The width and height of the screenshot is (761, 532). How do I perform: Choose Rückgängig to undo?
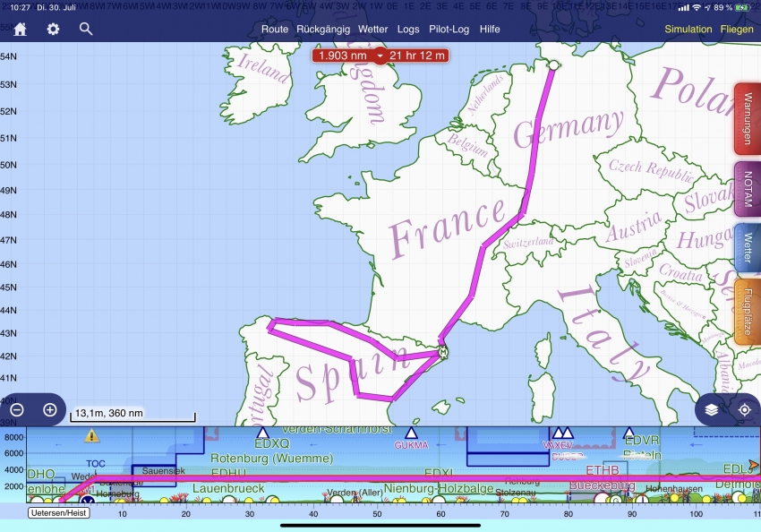[323, 30]
